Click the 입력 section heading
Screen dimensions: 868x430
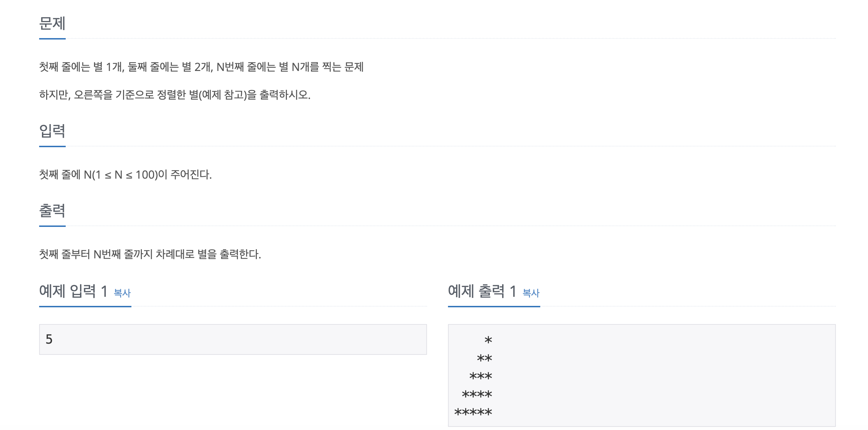pyautogui.click(x=52, y=131)
